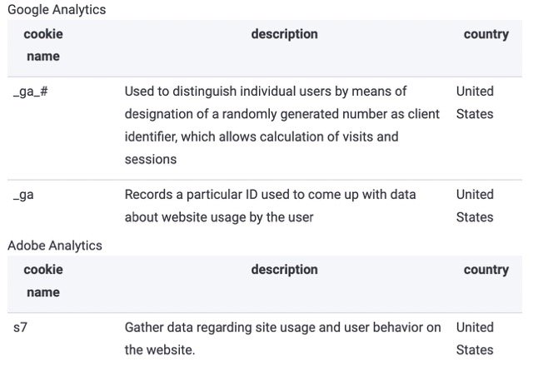Click United States in the _ga_# row

[x=475, y=102]
